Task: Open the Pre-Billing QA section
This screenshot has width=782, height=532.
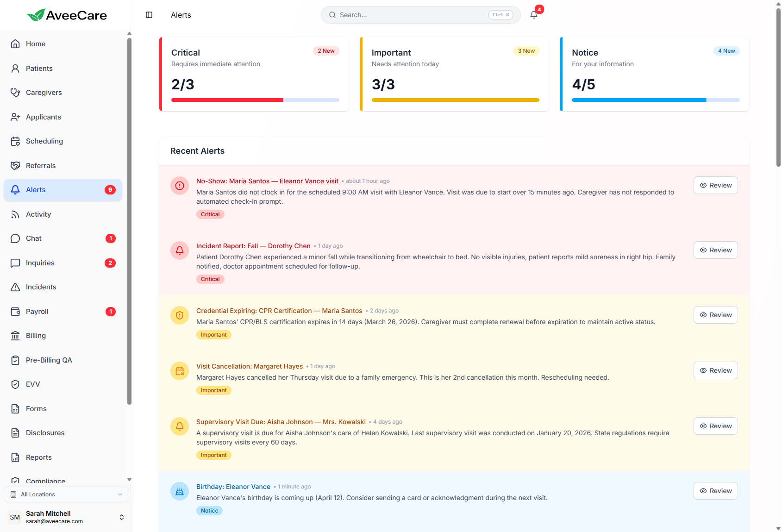Action: [x=48, y=360]
